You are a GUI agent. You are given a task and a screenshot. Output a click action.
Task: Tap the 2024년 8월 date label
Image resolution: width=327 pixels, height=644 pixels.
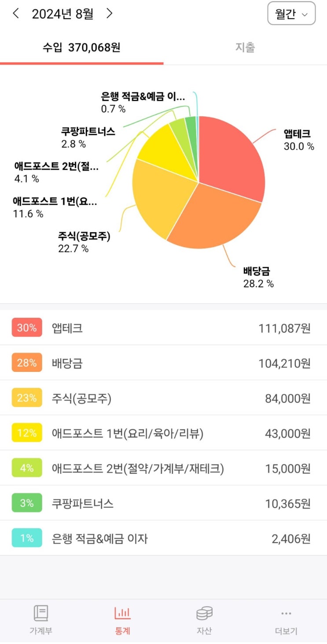(62, 14)
